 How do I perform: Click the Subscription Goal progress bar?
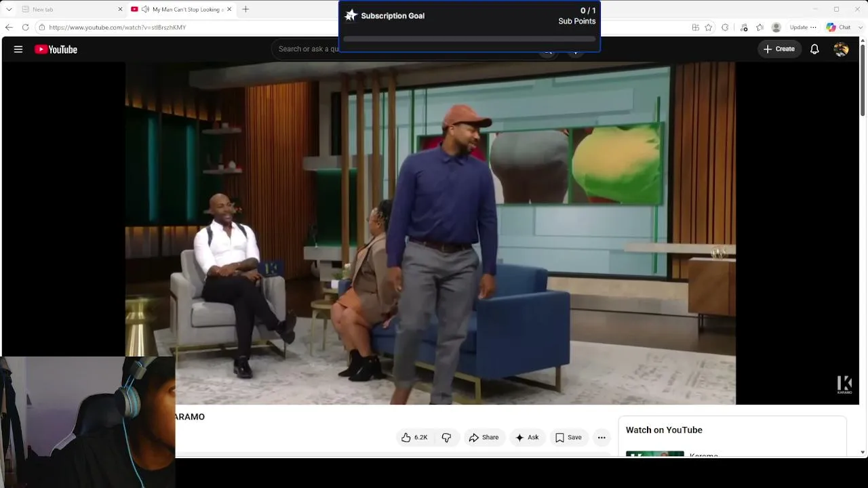pyautogui.click(x=469, y=39)
